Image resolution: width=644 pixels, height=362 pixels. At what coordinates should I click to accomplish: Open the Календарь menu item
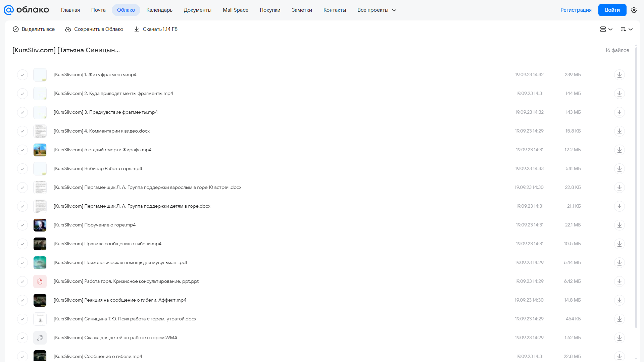[159, 10]
